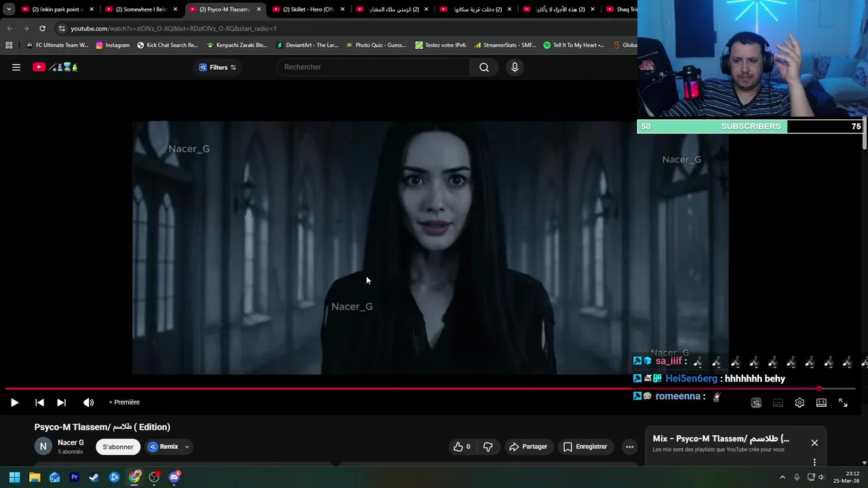This screenshot has width=868, height=488.
Task: Switch to the Shaq tab
Action: tap(620, 9)
